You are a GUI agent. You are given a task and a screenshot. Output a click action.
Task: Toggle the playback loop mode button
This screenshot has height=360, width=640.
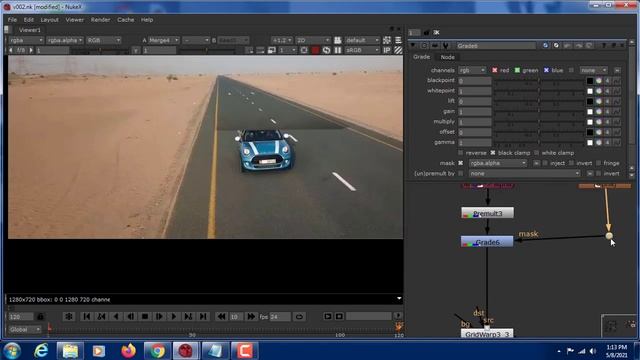[x=299, y=316]
